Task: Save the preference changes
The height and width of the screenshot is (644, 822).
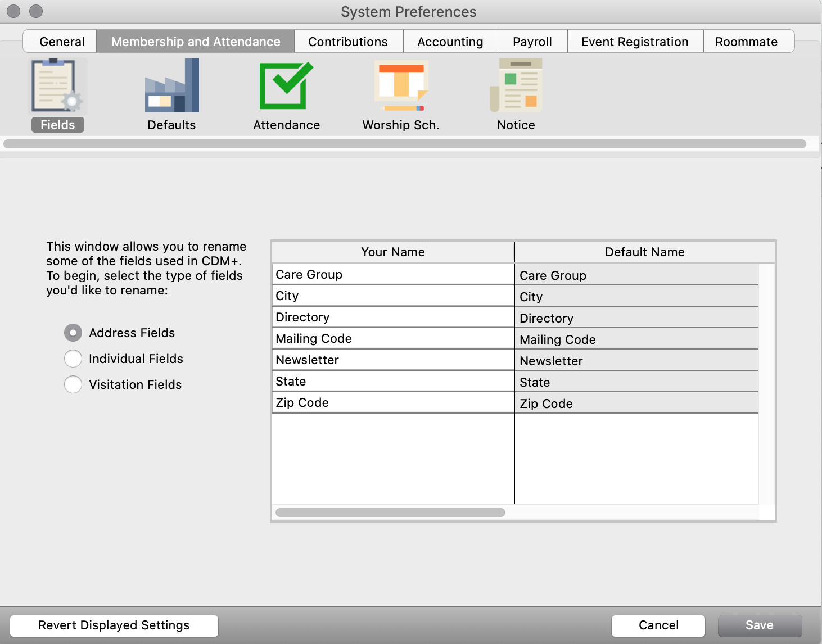Action: pos(759,625)
